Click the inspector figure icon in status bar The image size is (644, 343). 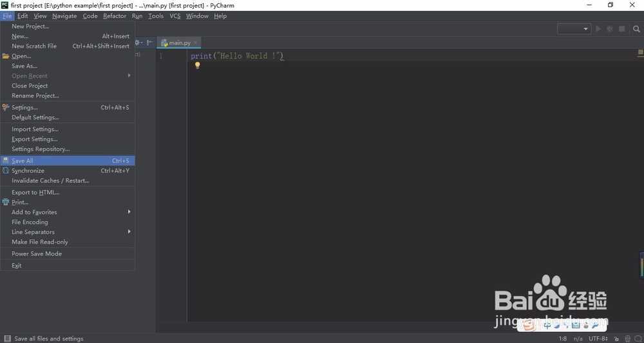(x=627, y=339)
